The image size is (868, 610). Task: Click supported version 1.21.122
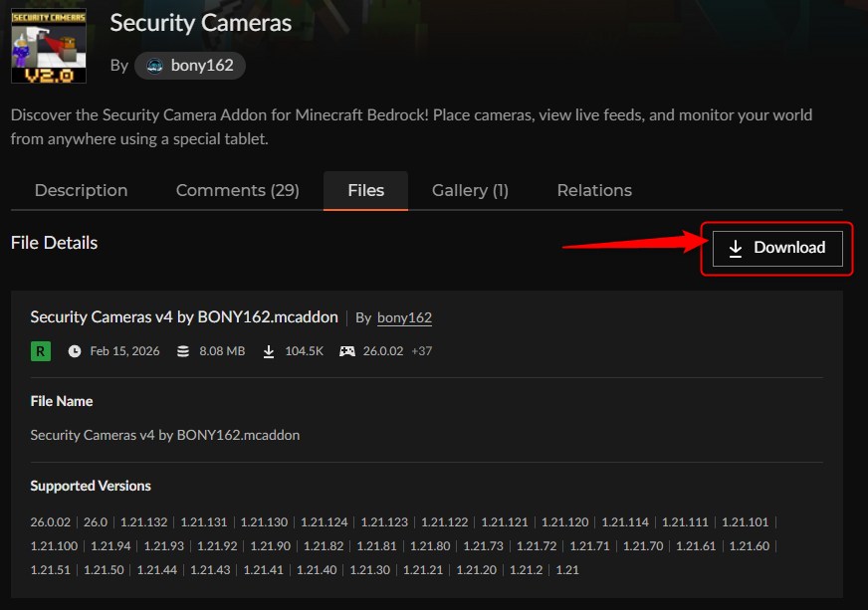point(445,522)
